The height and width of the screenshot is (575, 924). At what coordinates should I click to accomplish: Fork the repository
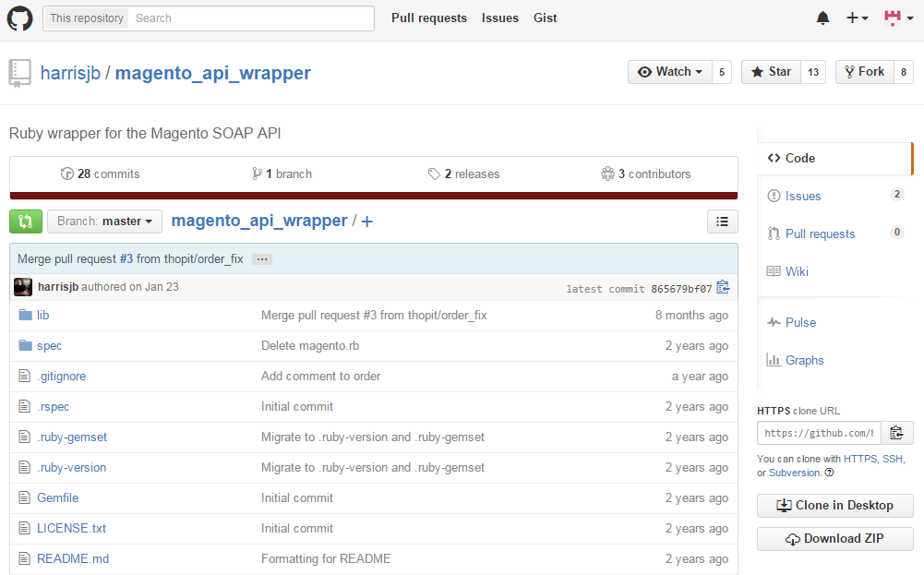[865, 72]
